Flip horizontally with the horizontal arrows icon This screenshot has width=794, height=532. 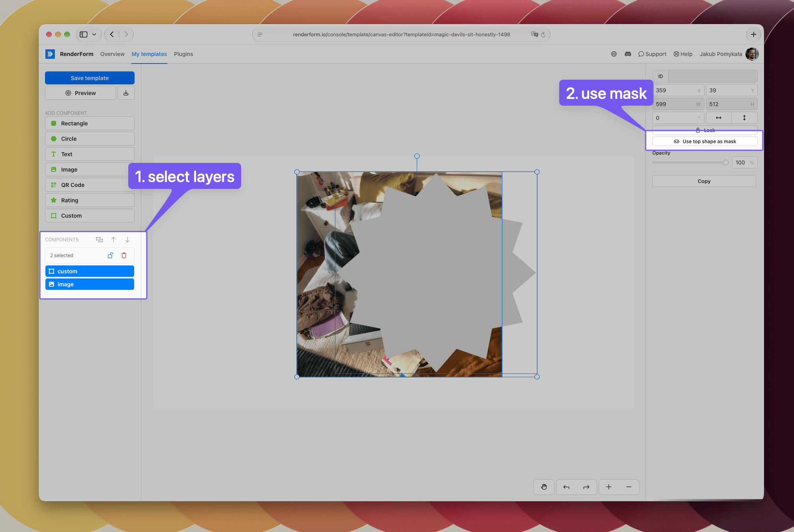(719, 118)
